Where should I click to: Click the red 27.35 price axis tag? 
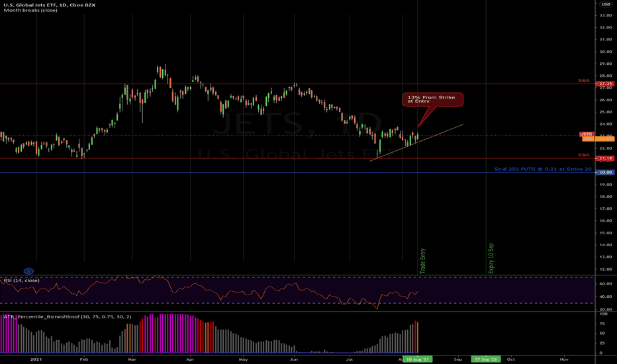pyautogui.click(x=605, y=84)
